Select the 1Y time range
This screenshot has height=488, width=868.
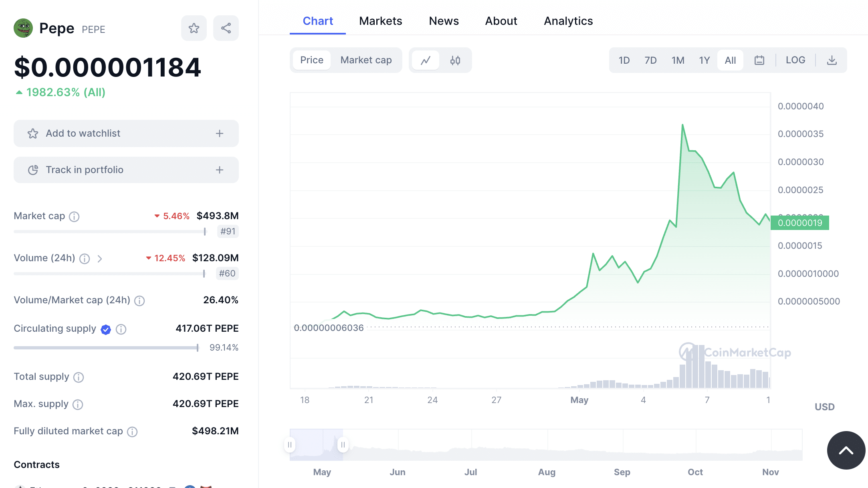point(704,60)
